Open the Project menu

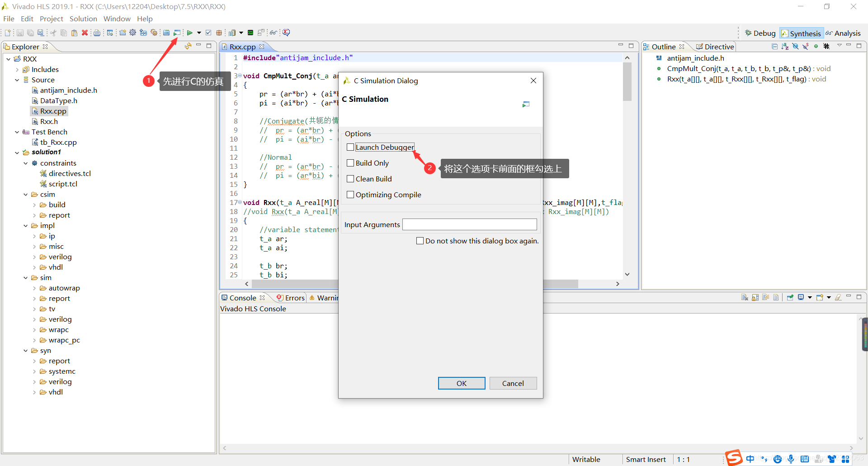52,19
